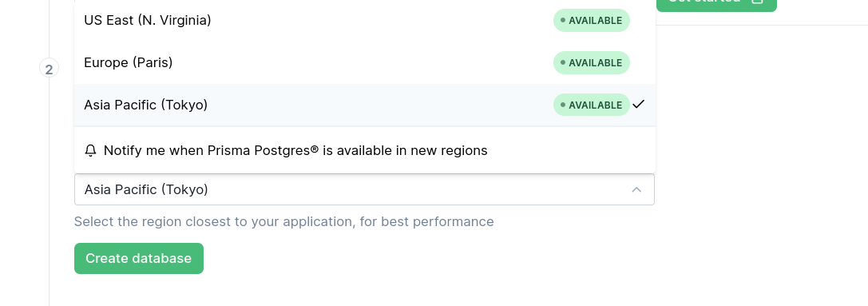Click the AVAILABLE badge on US East row

tap(591, 21)
